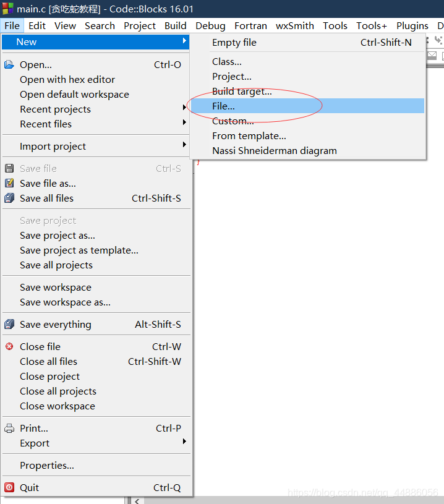Open the Tools+ menu
The width and height of the screenshot is (444, 504).
point(372,26)
